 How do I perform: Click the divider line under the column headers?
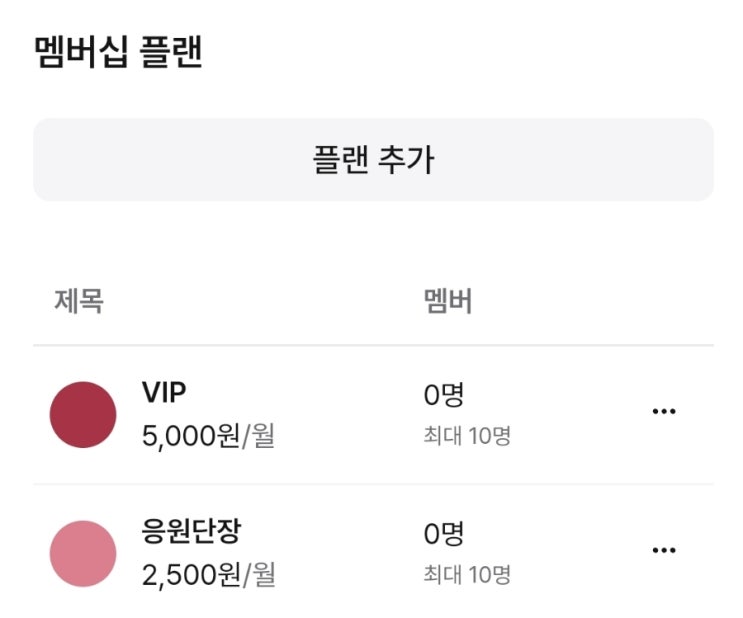tap(373, 346)
